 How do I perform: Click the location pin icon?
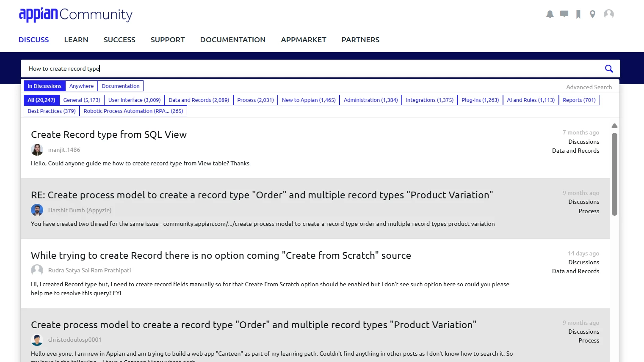[x=592, y=14]
